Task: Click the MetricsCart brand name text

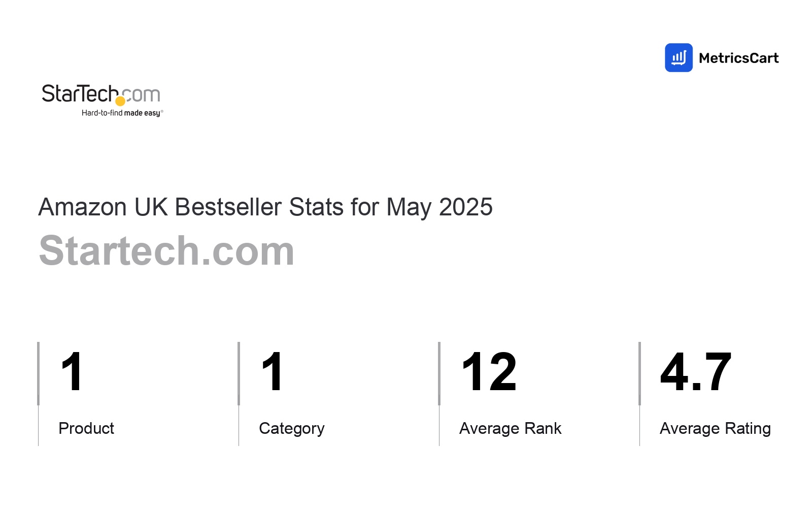Action: tap(738, 58)
